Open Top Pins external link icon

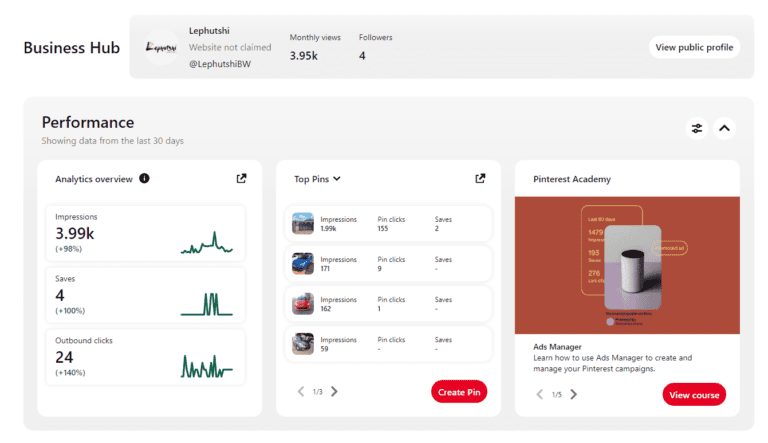point(480,178)
